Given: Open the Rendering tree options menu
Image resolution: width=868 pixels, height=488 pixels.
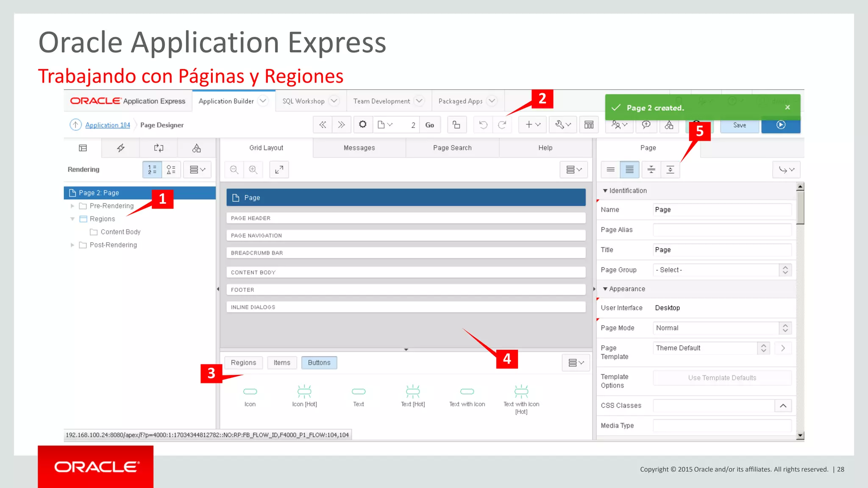Looking at the screenshot, I should click(197, 169).
